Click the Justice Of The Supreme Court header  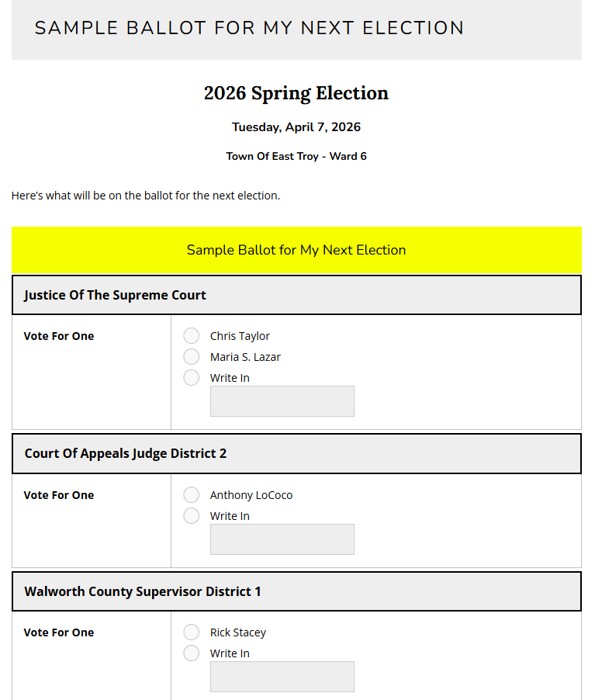click(x=116, y=295)
